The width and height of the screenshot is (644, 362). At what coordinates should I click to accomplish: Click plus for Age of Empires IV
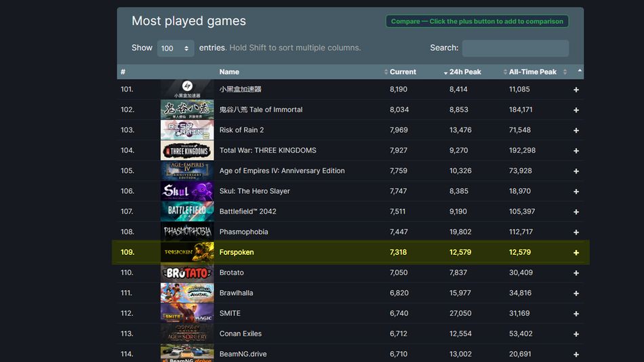pyautogui.click(x=576, y=171)
